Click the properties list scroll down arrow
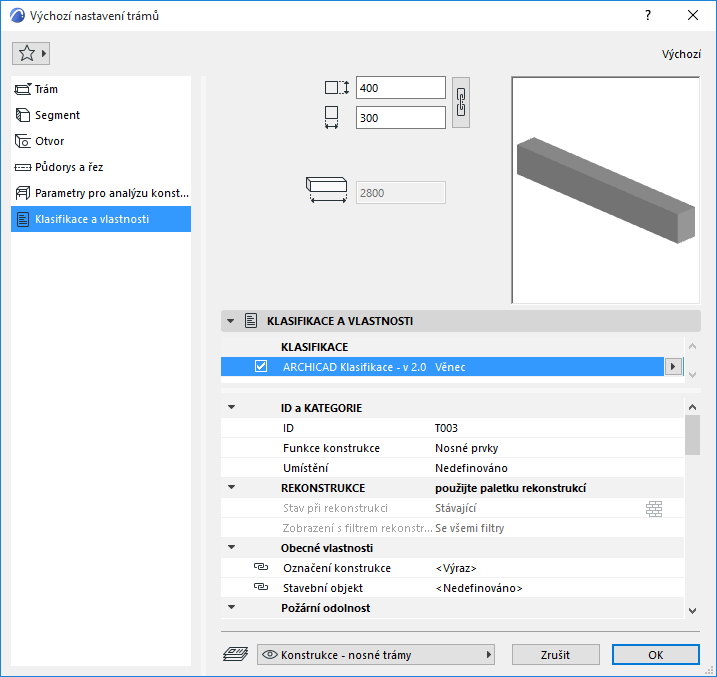Viewport: 717px width, 677px height. (x=692, y=611)
